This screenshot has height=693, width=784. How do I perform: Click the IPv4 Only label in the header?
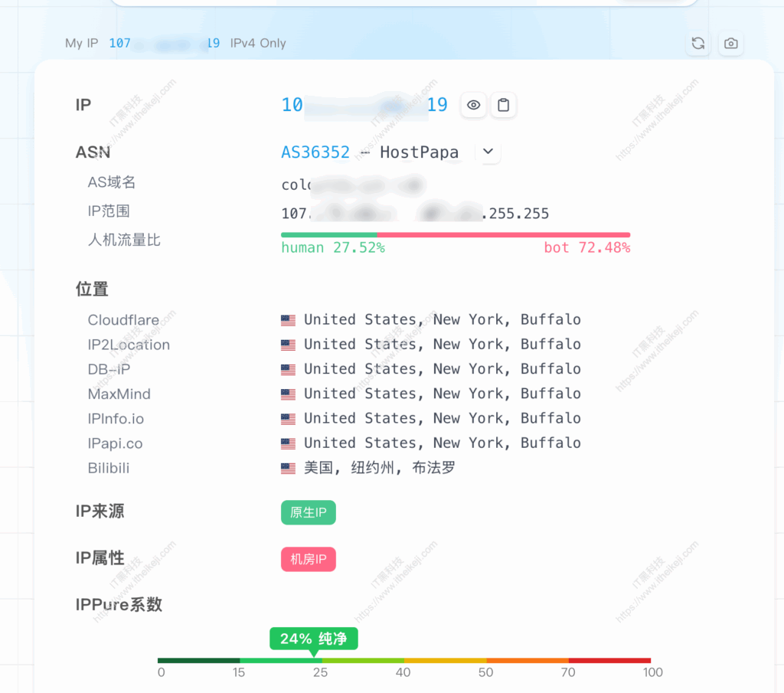click(x=258, y=43)
